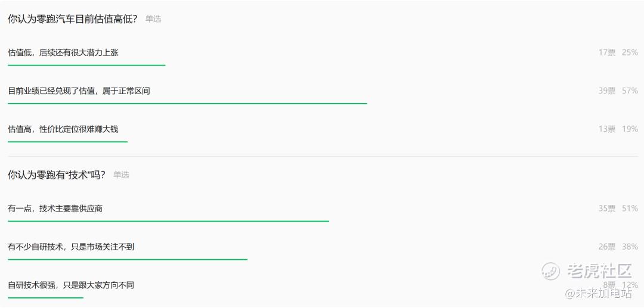Screen dimensions: 644x308
Task: Click the 25% result progress bar
Action: point(86,65)
